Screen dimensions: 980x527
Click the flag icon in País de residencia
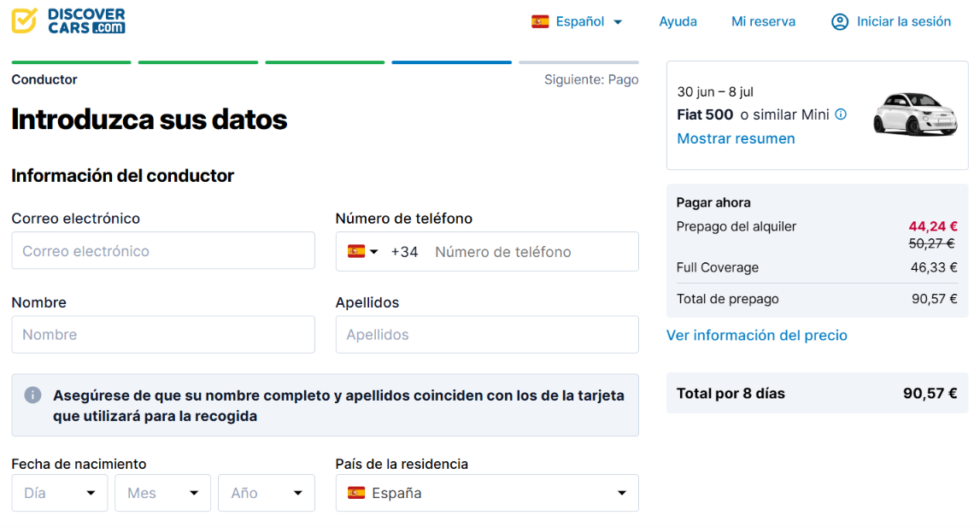(x=356, y=493)
